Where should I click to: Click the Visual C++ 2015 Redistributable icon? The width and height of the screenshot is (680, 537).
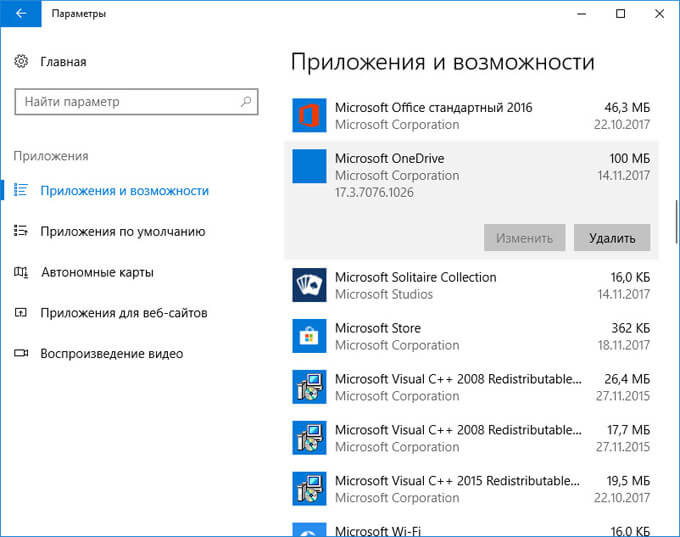point(309,489)
